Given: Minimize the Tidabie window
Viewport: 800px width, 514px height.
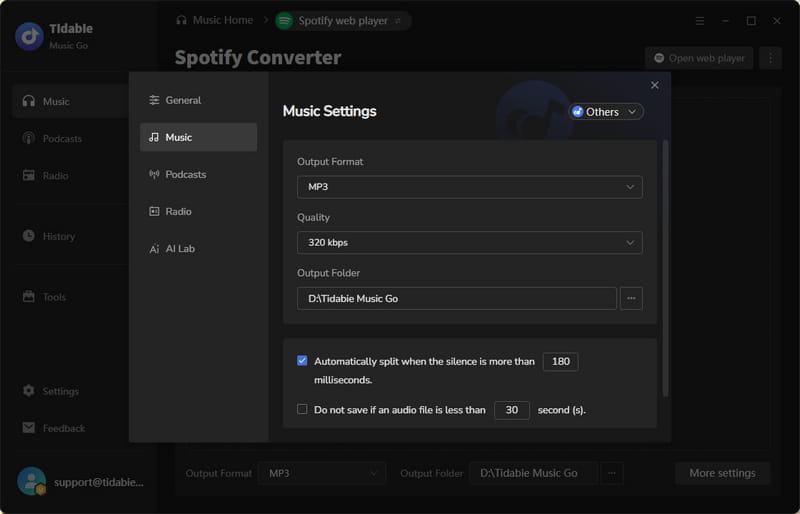Looking at the screenshot, I should (x=725, y=21).
